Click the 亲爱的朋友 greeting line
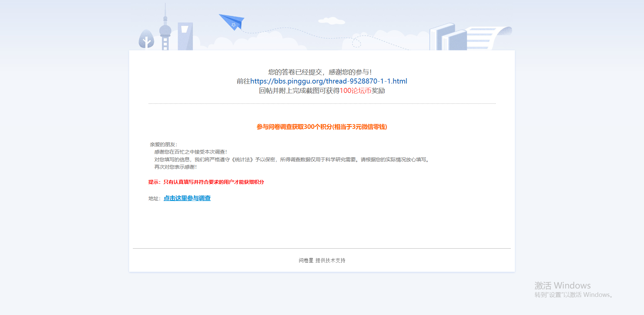644x315 pixels. pyautogui.click(x=163, y=145)
